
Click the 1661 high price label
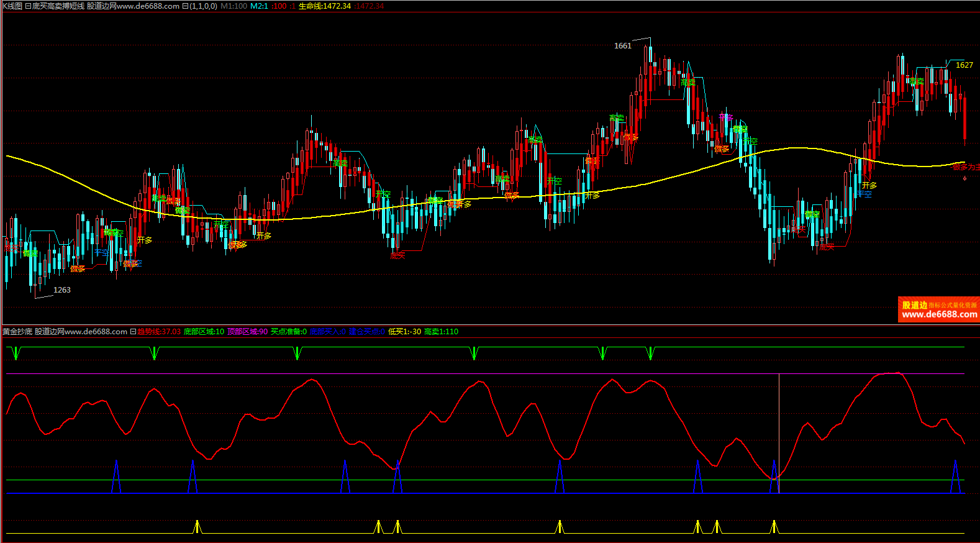622,46
